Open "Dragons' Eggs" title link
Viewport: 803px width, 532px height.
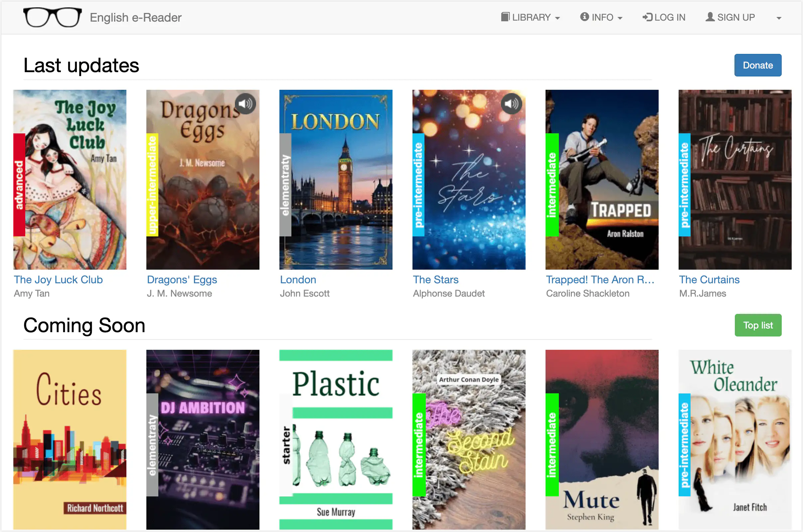(x=182, y=280)
